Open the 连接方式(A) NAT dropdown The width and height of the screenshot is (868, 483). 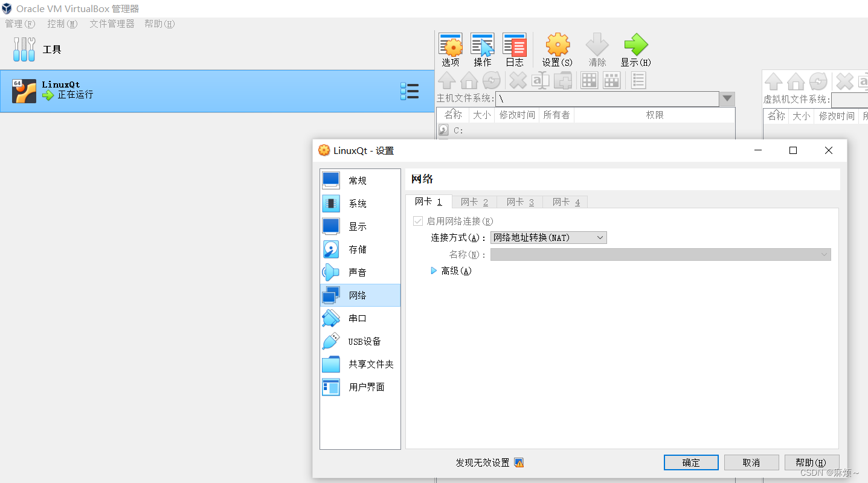tap(548, 237)
